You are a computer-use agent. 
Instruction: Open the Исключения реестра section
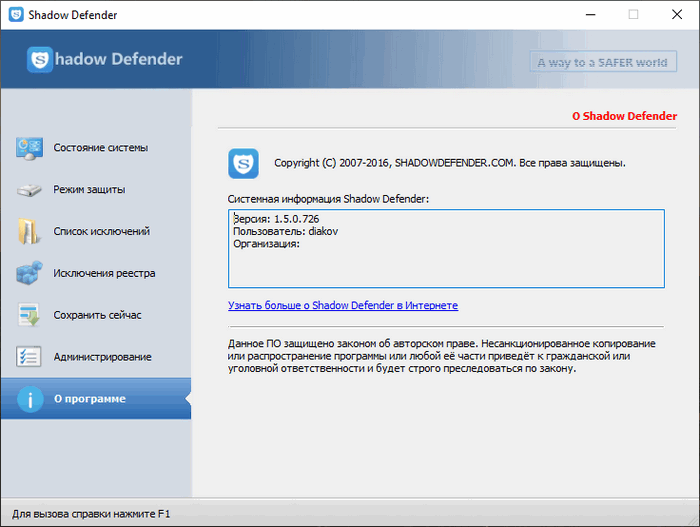(96, 273)
